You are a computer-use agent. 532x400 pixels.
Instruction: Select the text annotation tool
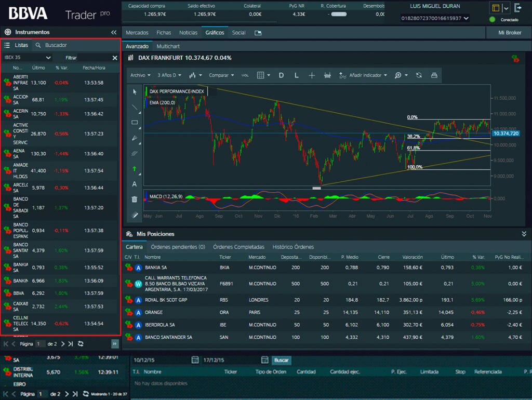pyautogui.click(x=135, y=184)
